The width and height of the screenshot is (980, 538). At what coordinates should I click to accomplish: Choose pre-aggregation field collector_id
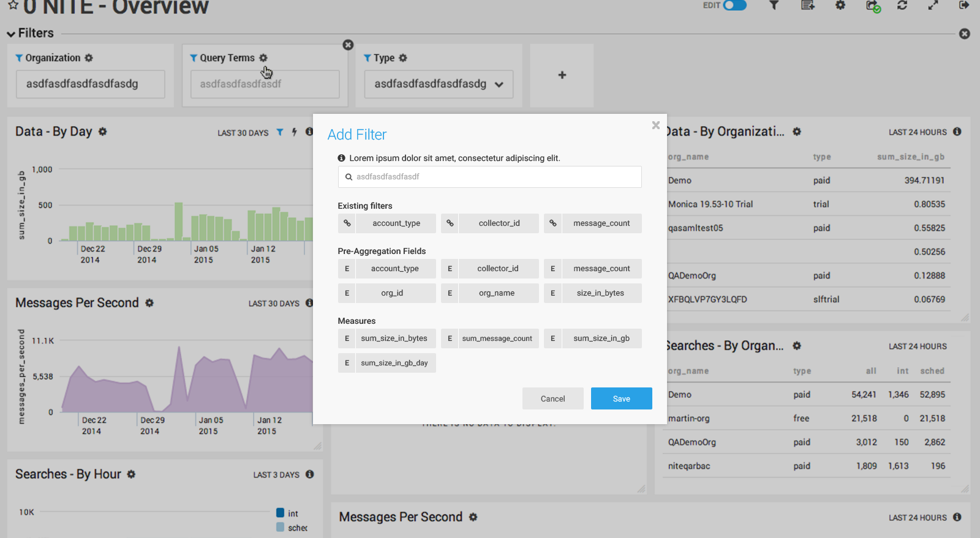(490, 269)
